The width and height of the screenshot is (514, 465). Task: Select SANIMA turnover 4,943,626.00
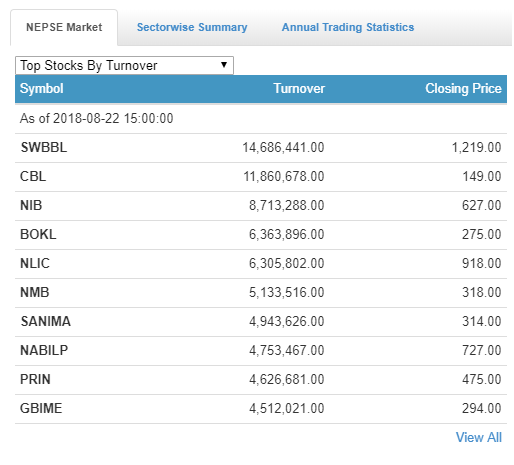pos(287,321)
